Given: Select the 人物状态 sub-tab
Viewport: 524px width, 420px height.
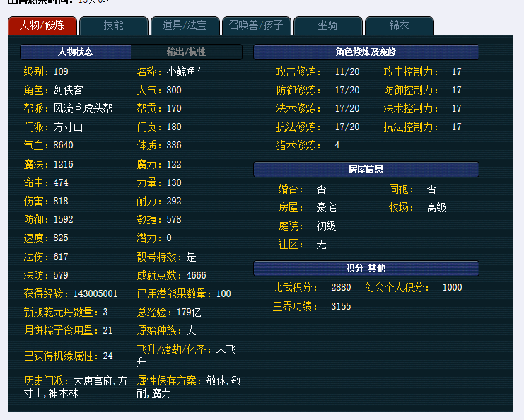Looking at the screenshot, I should click(76, 52).
